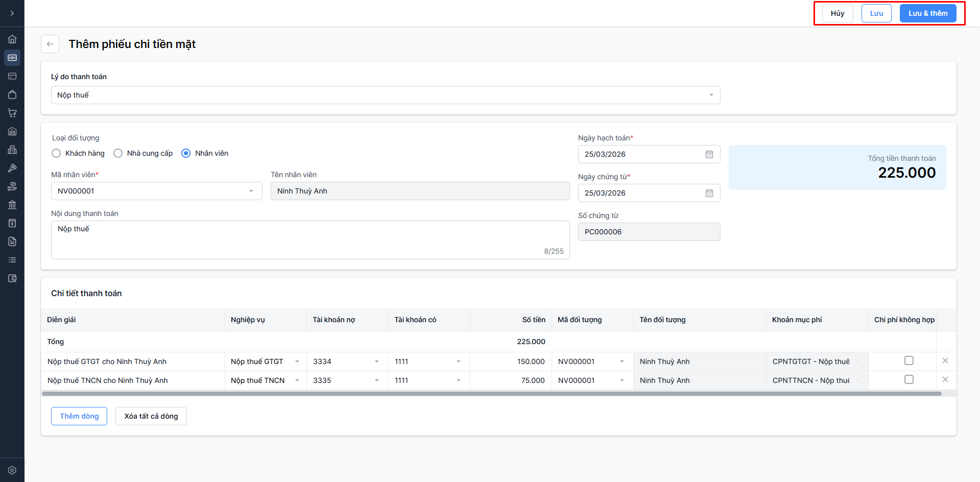Check Chi phí không hợp for GTGT row
The image size is (980, 482).
click(x=909, y=361)
